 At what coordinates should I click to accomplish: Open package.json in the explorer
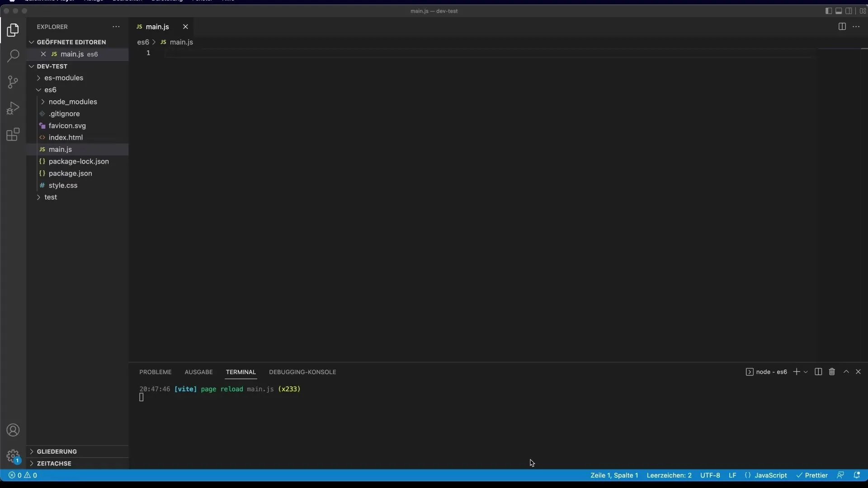70,174
